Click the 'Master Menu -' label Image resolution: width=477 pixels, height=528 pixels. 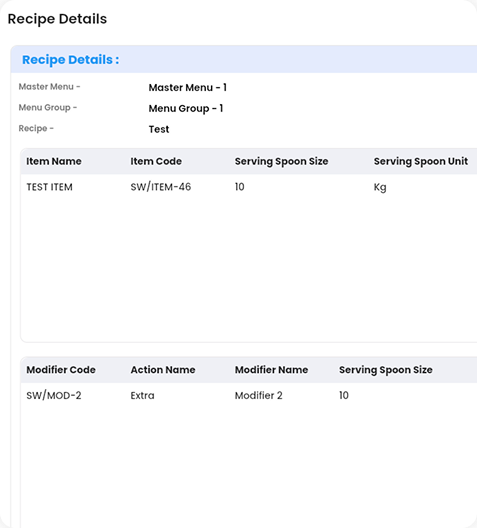pyautogui.click(x=49, y=87)
